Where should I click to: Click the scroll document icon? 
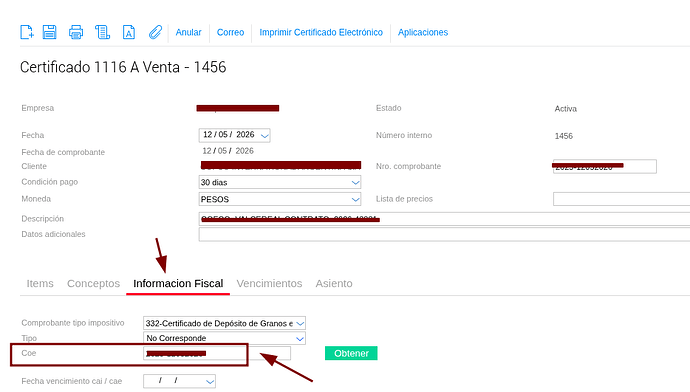[103, 32]
